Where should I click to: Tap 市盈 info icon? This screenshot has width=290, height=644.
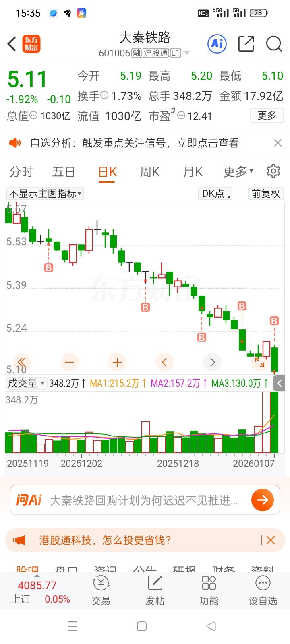point(181,116)
